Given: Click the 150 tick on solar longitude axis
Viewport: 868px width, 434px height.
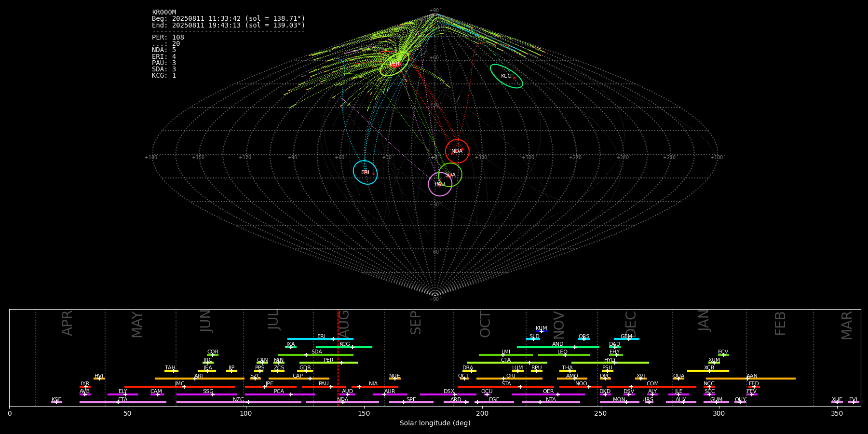Looking at the screenshot, I should coord(364,413).
